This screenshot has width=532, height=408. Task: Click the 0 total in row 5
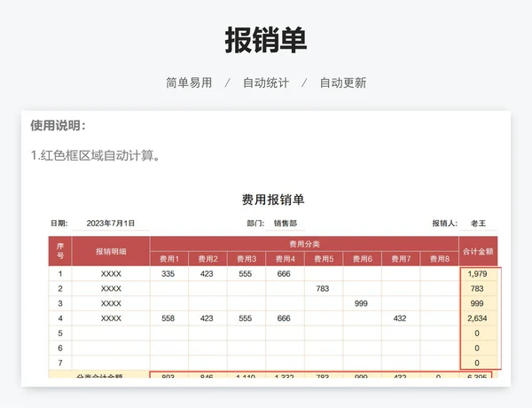[x=478, y=333]
